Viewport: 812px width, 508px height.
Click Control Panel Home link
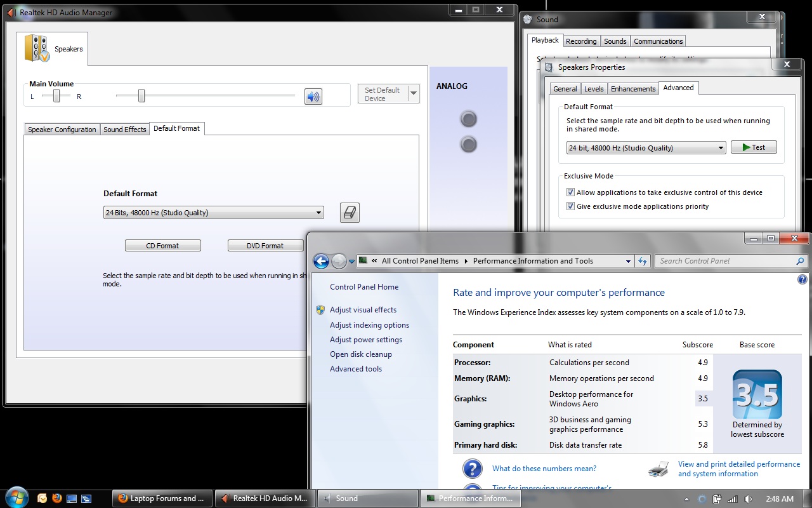pyautogui.click(x=364, y=287)
